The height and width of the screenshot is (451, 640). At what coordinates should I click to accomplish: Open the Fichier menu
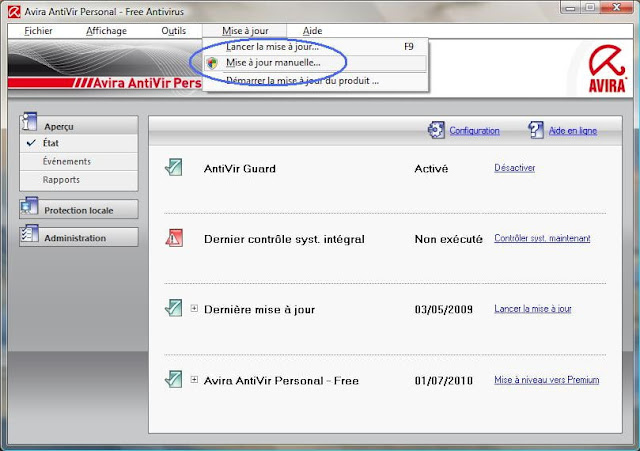pyautogui.click(x=38, y=31)
